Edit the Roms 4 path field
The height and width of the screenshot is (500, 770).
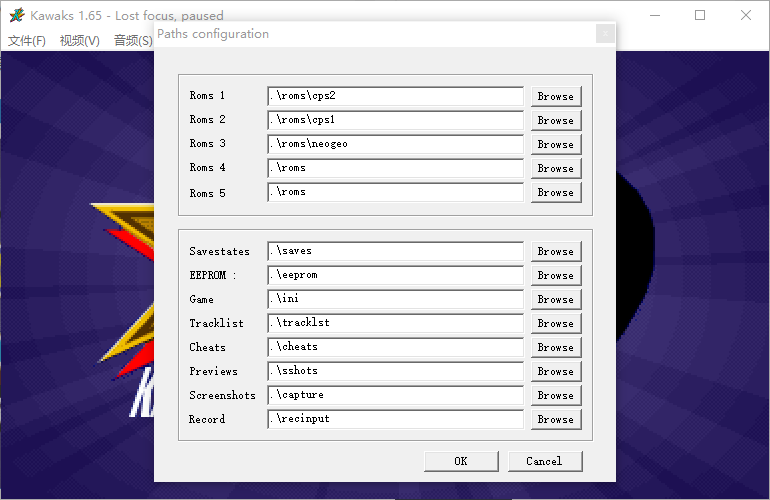pyautogui.click(x=395, y=168)
